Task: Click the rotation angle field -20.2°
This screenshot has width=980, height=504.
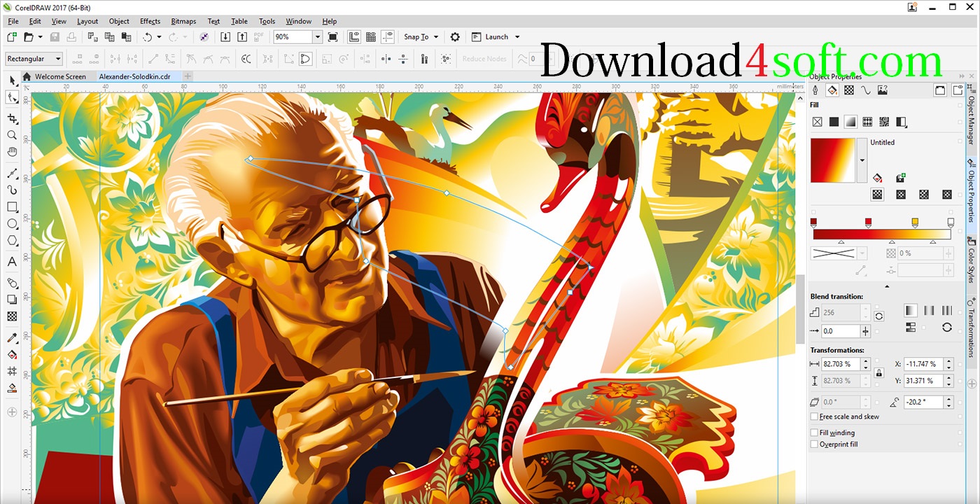Action: (x=923, y=402)
